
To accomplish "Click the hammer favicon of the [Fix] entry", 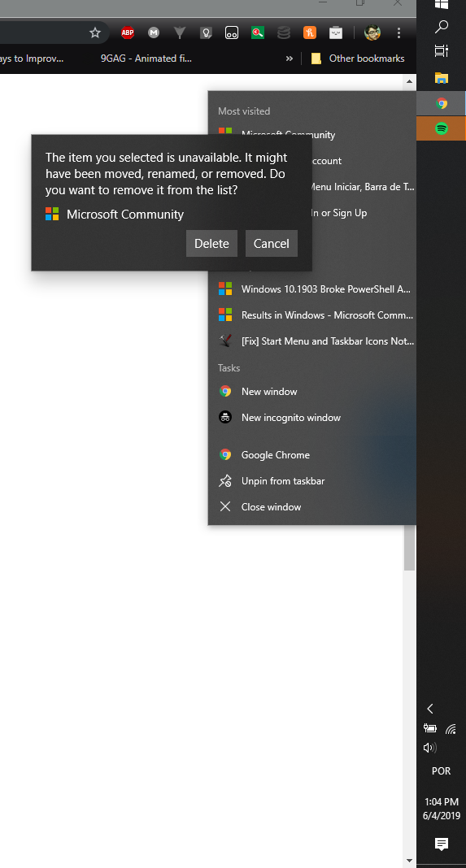I will pyautogui.click(x=225, y=341).
